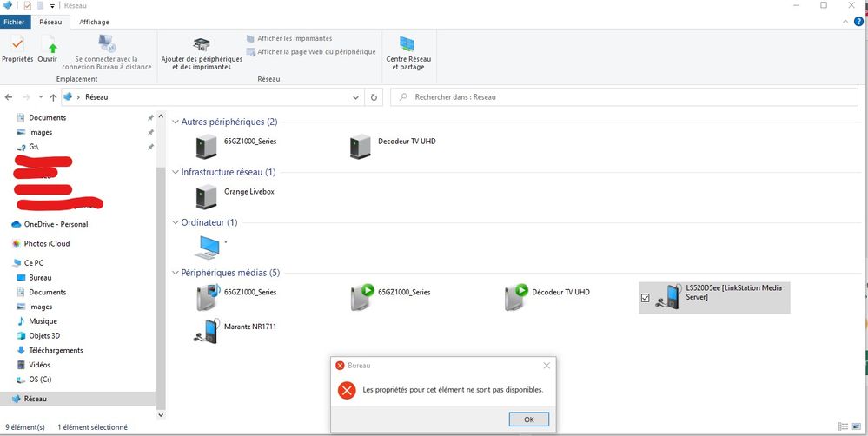Open Centre Réseau et partage

408,52
